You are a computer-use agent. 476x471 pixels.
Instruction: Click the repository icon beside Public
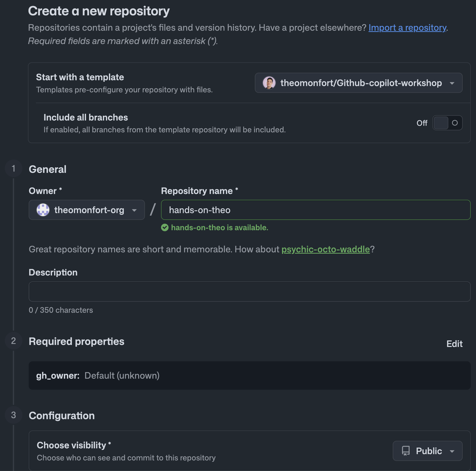[x=406, y=451]
